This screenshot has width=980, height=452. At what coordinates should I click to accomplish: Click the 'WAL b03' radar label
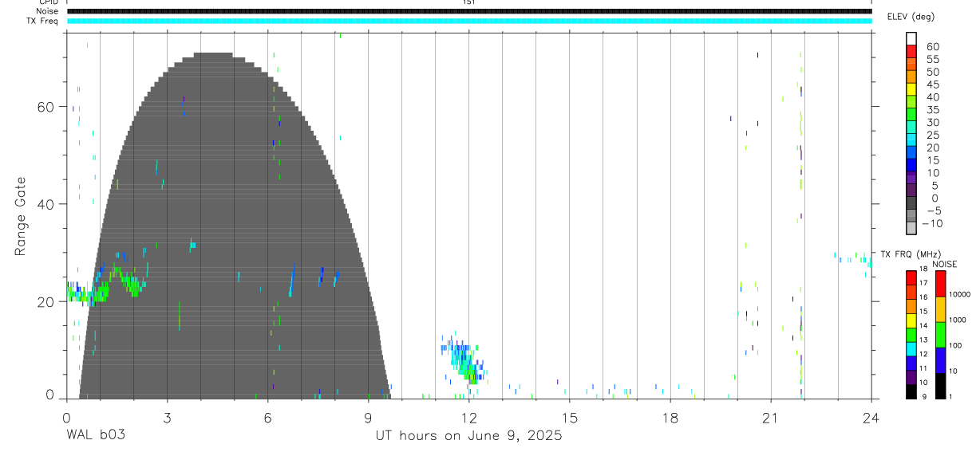[x=96, y=436]
